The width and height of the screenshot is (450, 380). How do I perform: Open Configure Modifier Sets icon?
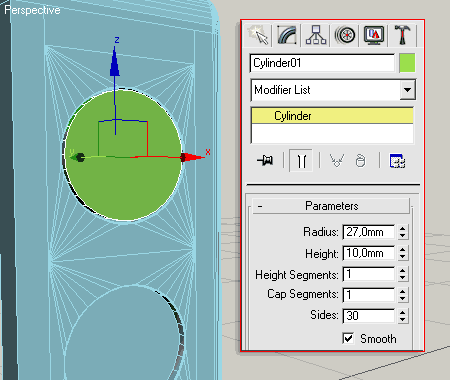point(397,161)
